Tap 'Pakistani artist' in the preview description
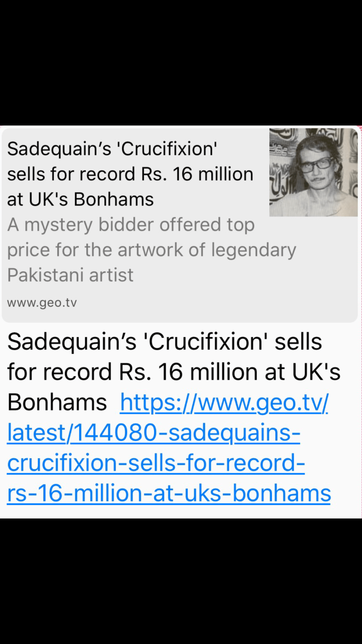 click(x=70, y=275)
